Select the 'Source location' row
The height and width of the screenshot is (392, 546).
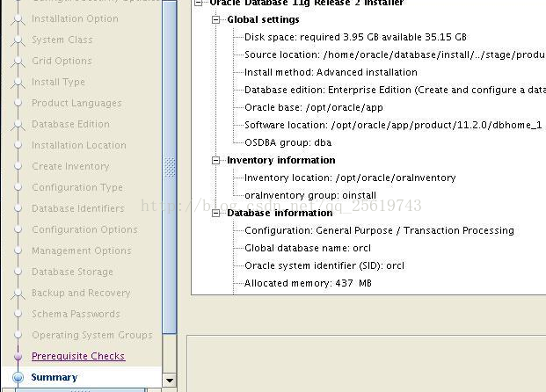coord(395,55)
